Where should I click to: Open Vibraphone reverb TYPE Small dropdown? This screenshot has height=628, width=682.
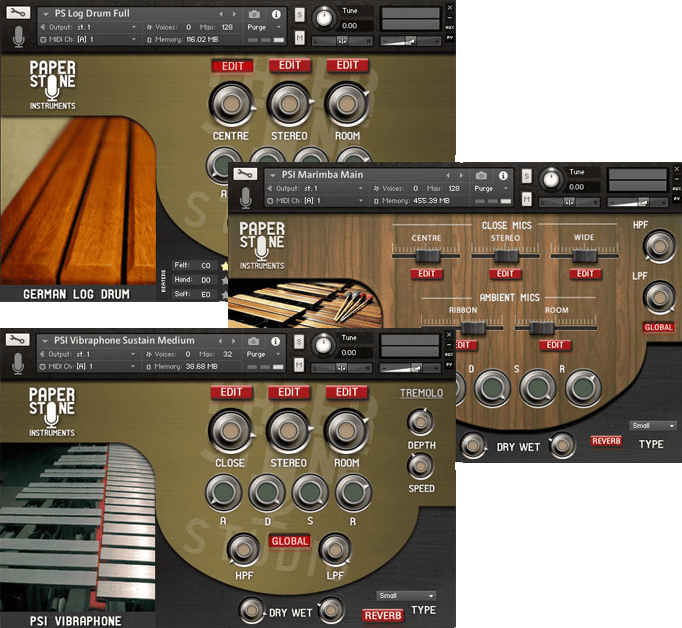click(x=406, y=595)
